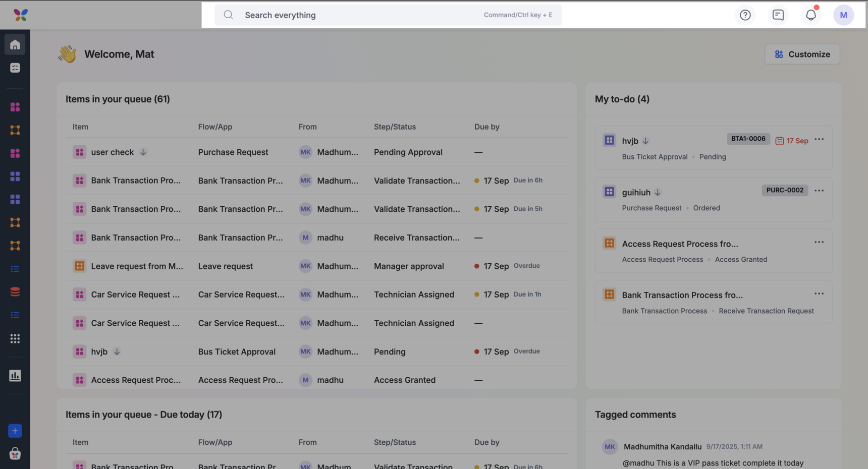The height and width of the screenshot is (469, 868).
Task: Open the help question mark icon
Action: (x=745, y=15)
